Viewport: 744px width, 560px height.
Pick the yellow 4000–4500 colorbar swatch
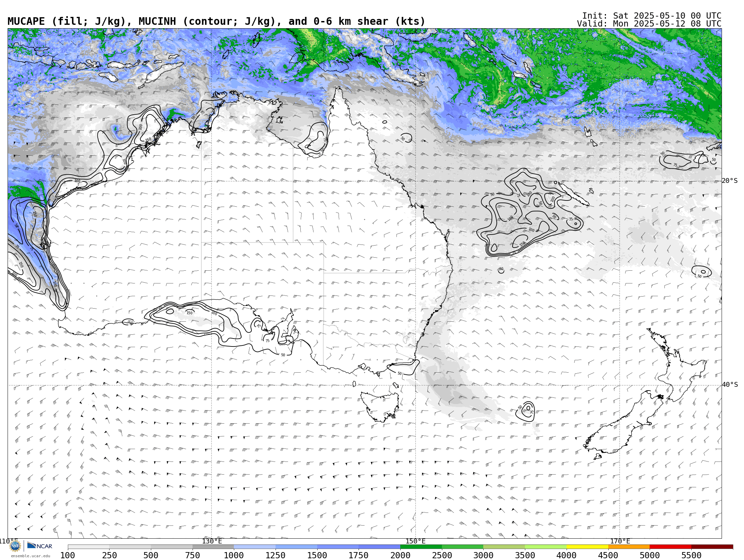pos(587,547)
